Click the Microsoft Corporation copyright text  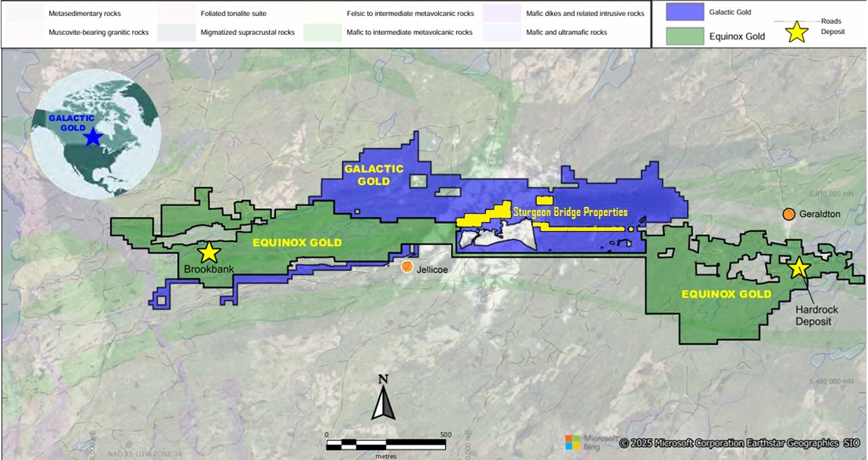(x=739, y=443)
